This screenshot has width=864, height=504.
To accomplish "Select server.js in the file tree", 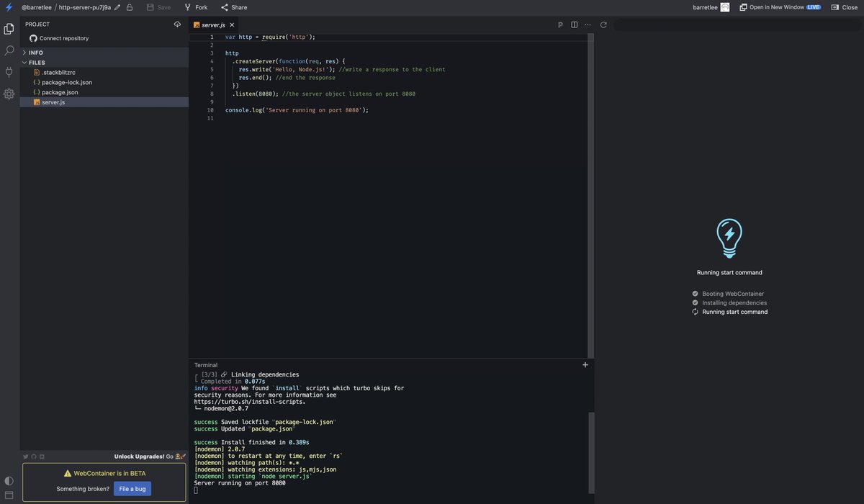I will click(x=104, y=102).
